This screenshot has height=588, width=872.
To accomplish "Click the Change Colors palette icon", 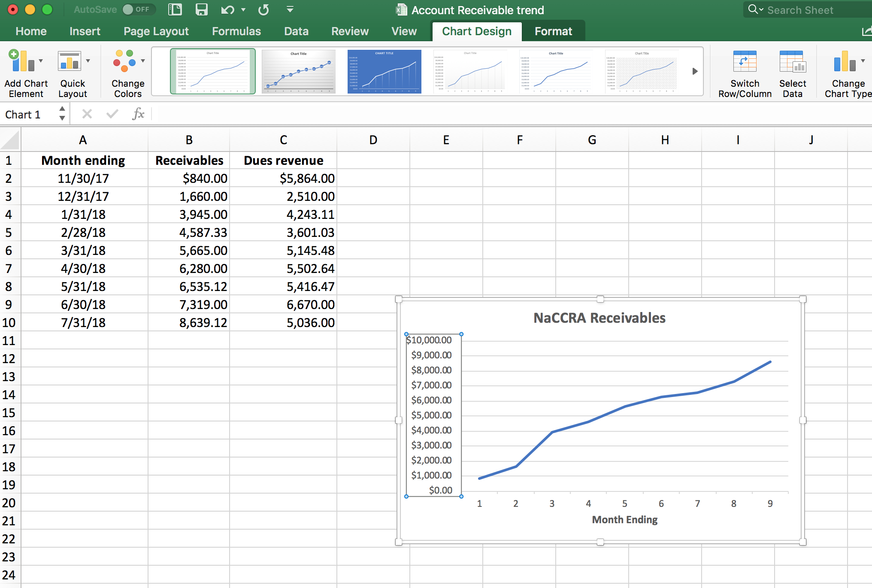I will [125, 61].
